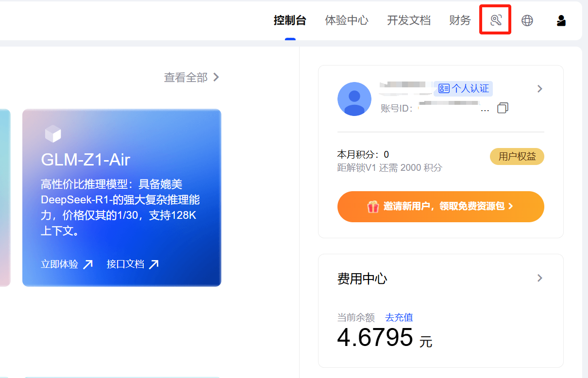
Task: Click the 4.6795 balance amount
Action: coord(375,337)
